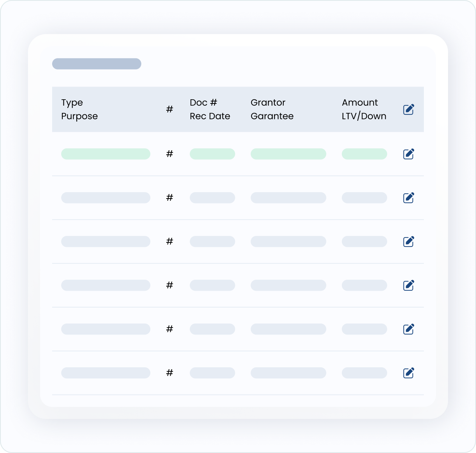This screenshot has height=453, width=476.
Task: Select the green Type placeholder in first row
Action: [106, 154]
